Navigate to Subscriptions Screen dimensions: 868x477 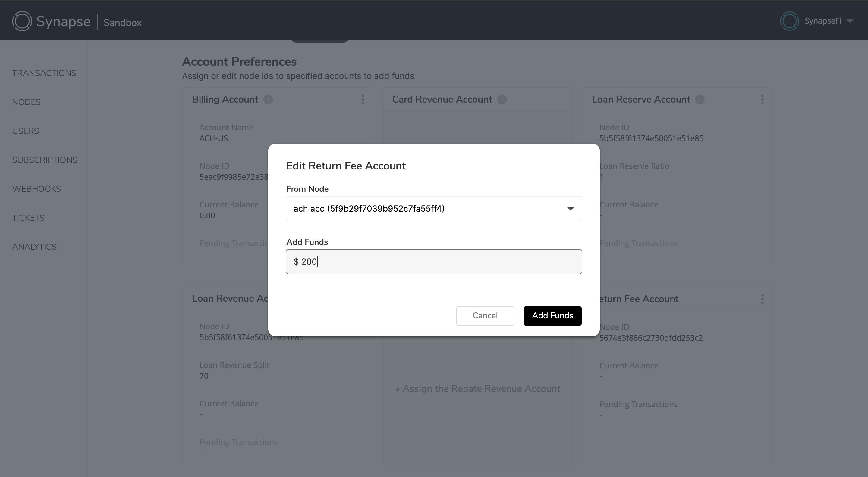[x=45, y=160]
